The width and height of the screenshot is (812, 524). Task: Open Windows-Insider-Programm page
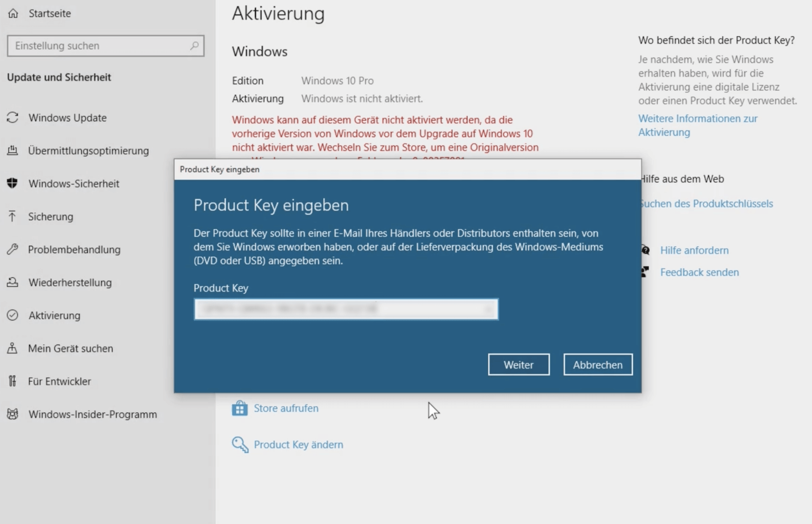93,414
